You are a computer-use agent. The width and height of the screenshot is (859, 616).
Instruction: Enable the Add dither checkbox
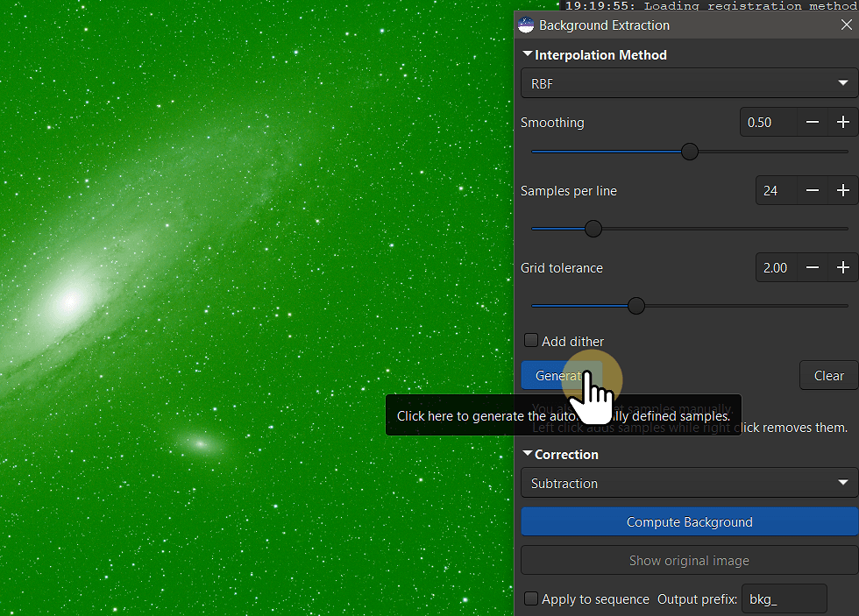[531, 341]
